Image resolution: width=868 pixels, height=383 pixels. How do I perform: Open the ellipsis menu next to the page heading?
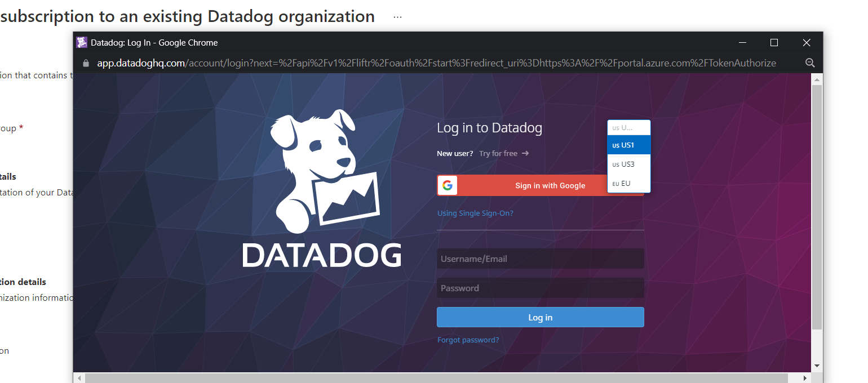pos(397,16)
